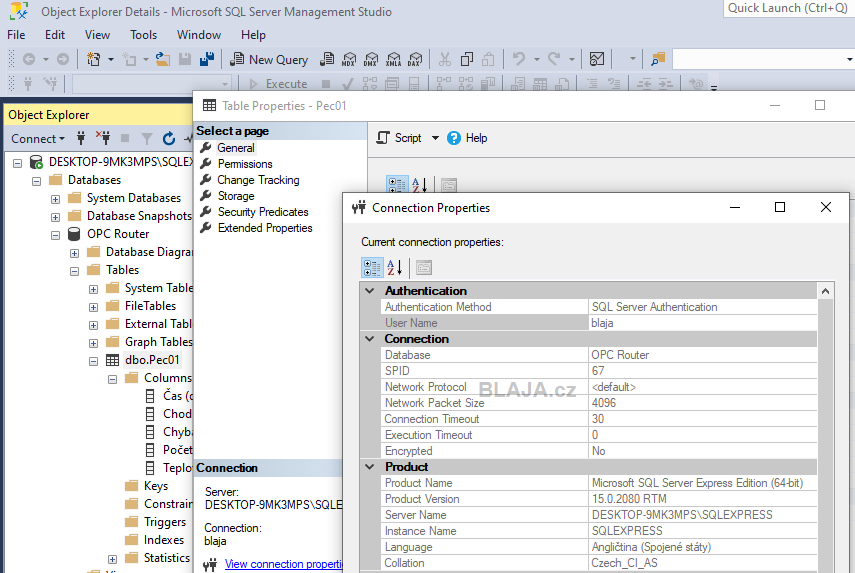
Task: Open the Script dropdown arrow
Action: (435, 138)
